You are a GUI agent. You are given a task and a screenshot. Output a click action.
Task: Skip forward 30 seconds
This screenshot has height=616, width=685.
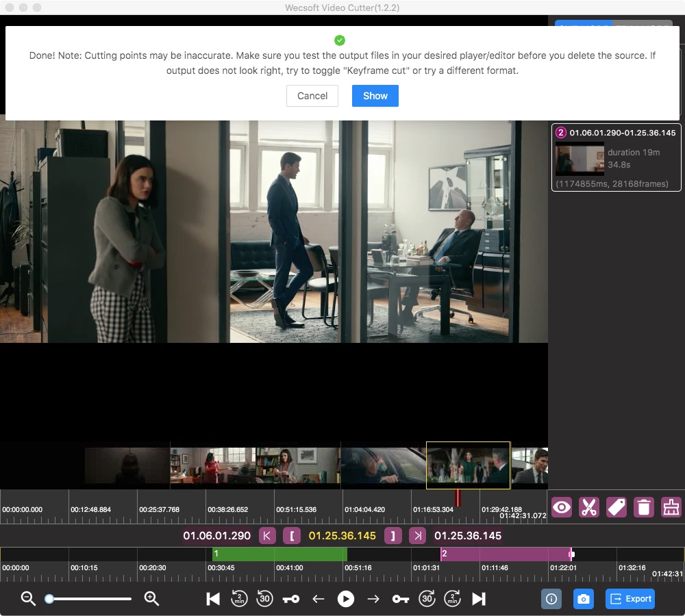427,598
